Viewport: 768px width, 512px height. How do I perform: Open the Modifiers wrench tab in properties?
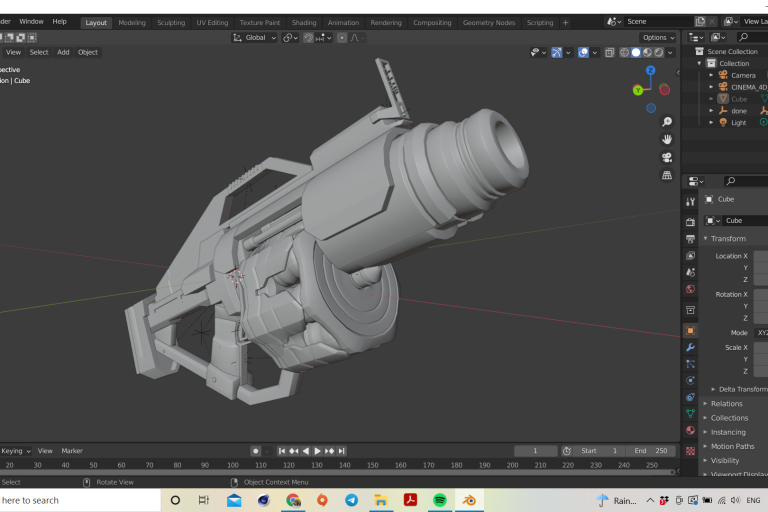click(x=690, y=347)
